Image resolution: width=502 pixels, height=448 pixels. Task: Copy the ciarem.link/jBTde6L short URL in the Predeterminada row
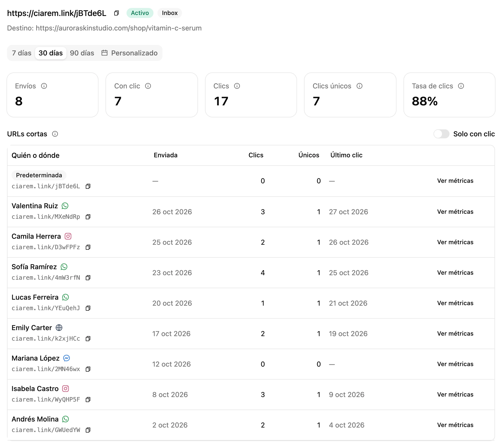tap(88, 186)
